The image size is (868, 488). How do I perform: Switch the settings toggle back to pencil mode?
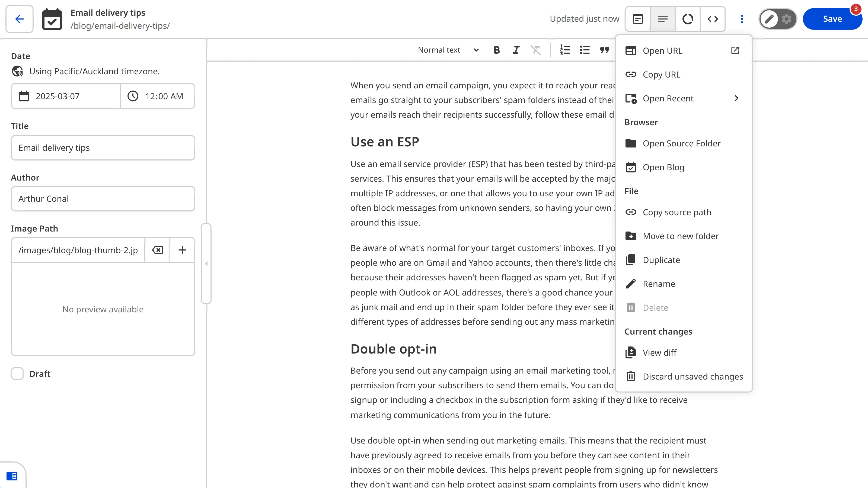pyautogui.click(x=769, y=19)
